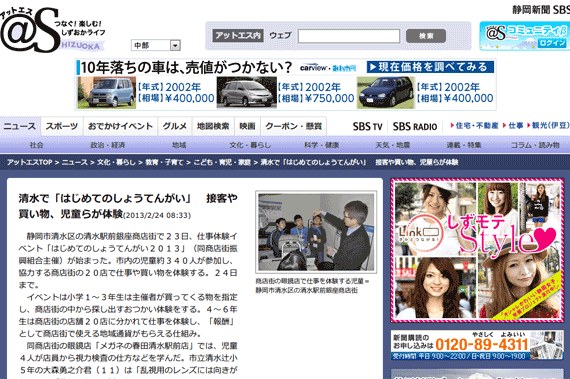
Task: Click the 検索 search button
Action: (426, 36)
